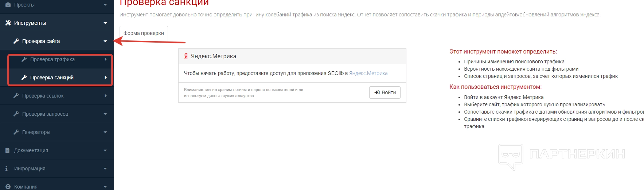The image size is (644, 190).
Task: Click the Войти login button
Action: pyautogui.click(x=385, y=92)
